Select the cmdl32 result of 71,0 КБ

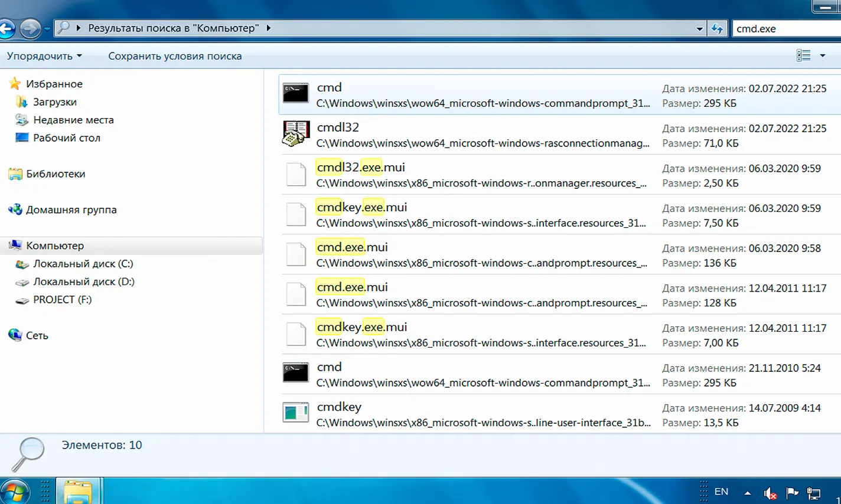click(560, 135)
